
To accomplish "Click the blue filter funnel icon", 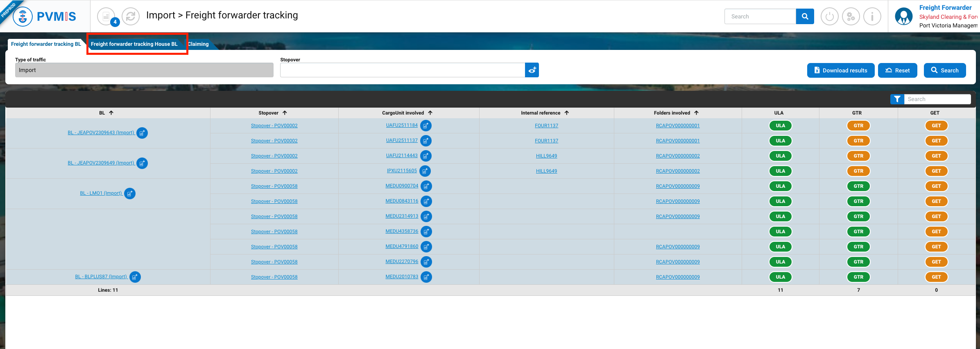I will click(x=897, y=99).
